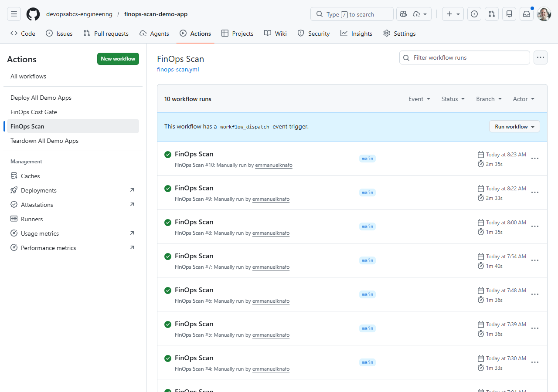
Task: Open the Event filter dropdown
Action: (x=418, y=99)
